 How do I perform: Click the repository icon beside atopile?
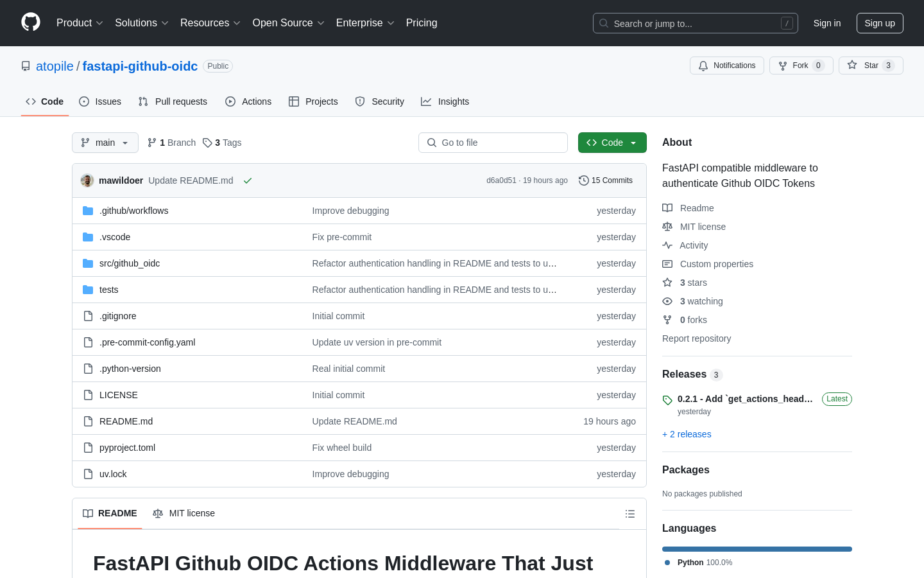(26, 66)
